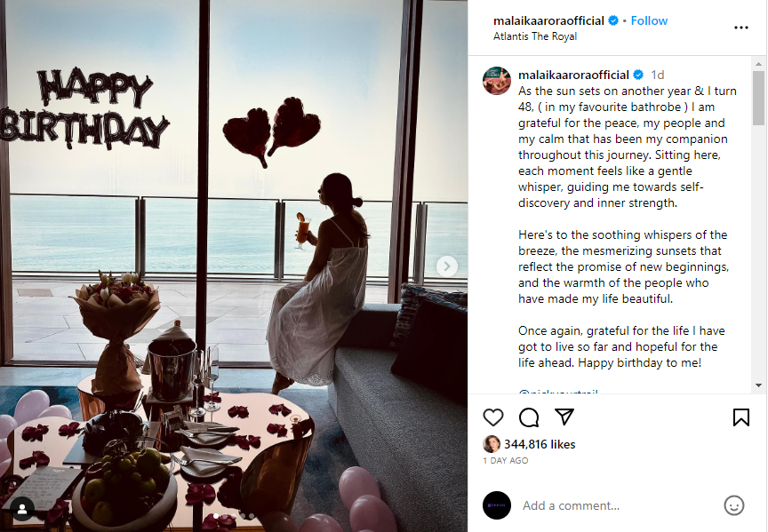Viewport: 768px width, 532px height.
Task: Like the post with the heart icon
Action: point(492,417)
